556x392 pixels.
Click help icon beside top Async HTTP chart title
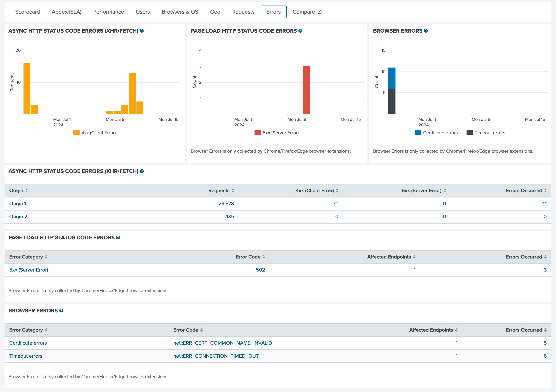tap(142, 31)
